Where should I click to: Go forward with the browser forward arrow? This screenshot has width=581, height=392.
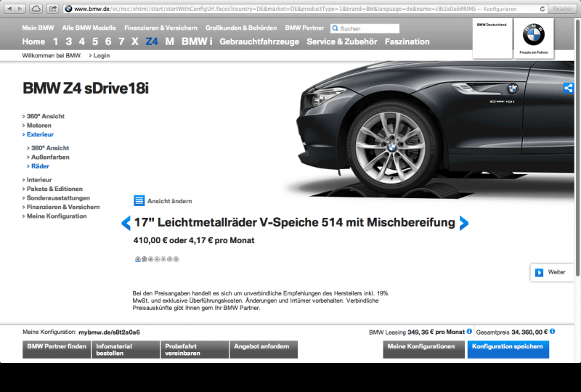coord(20,9)
